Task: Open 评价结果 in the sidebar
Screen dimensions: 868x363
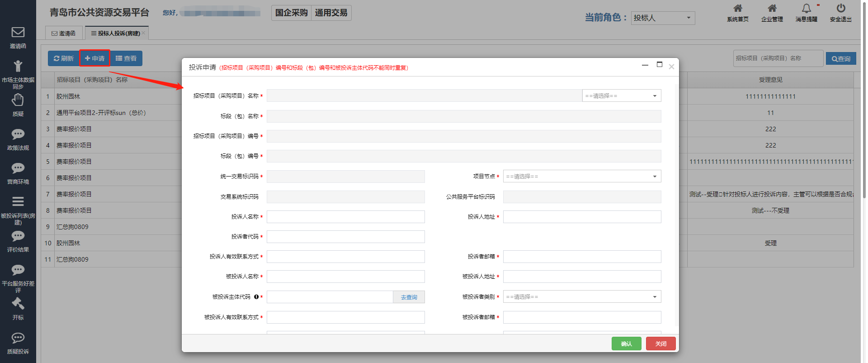Action: click(18, 241)
